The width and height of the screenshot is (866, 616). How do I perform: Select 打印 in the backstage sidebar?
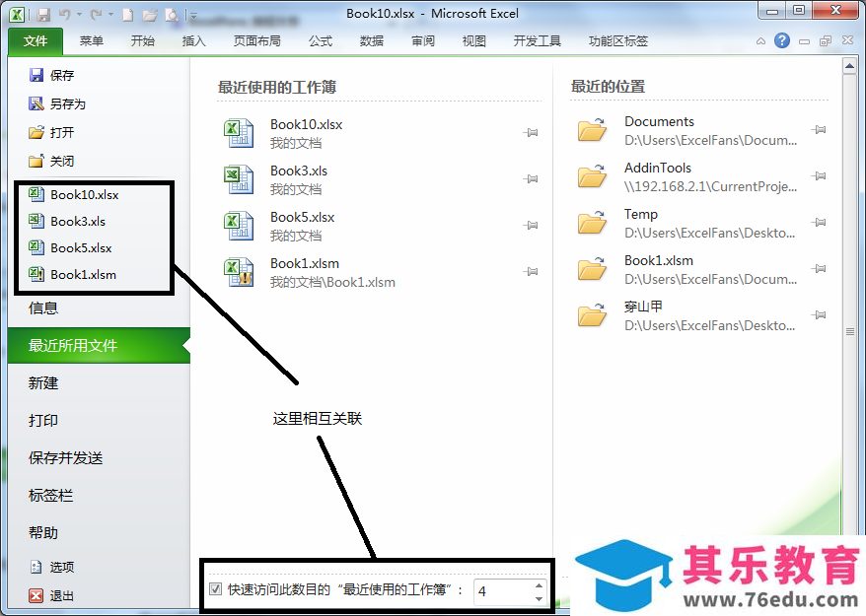(x=43, y=421)
